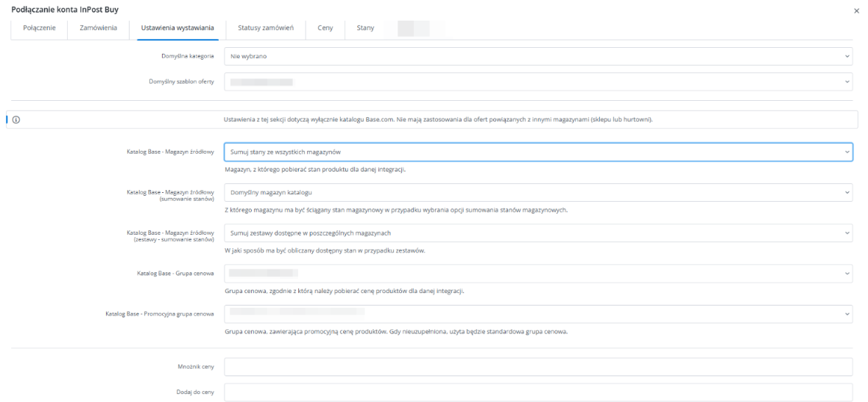The height and width of the screenshot is (402, 868).
Task: Close the InPost Buy connection dialog
Action: pos(855,11)
